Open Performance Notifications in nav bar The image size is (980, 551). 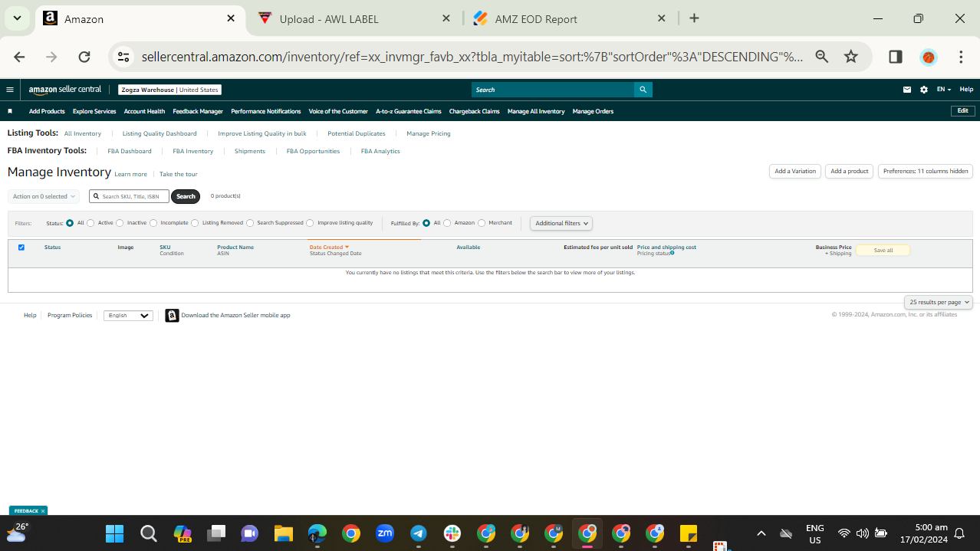click(x=266, y=111)
